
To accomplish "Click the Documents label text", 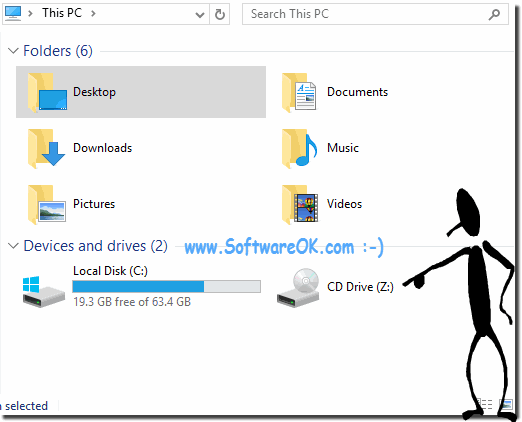I will (x=357, y=92).
